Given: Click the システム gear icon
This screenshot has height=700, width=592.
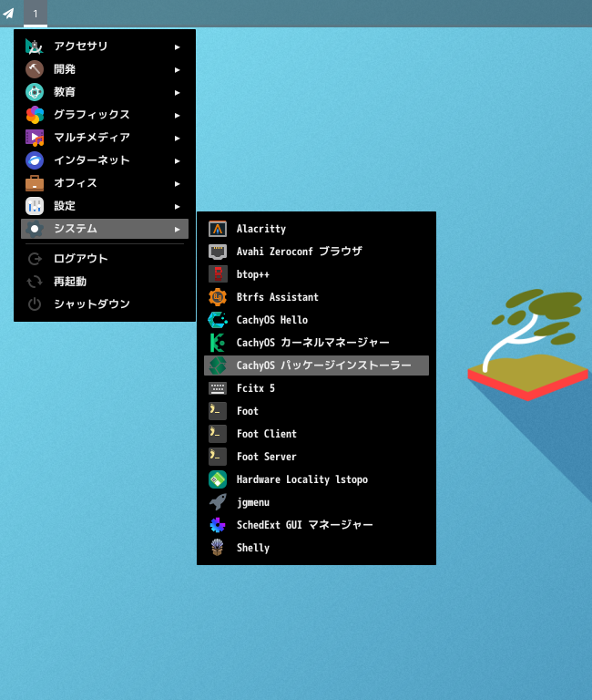Looking at the screenshot, I should click(x=35, y=229).
